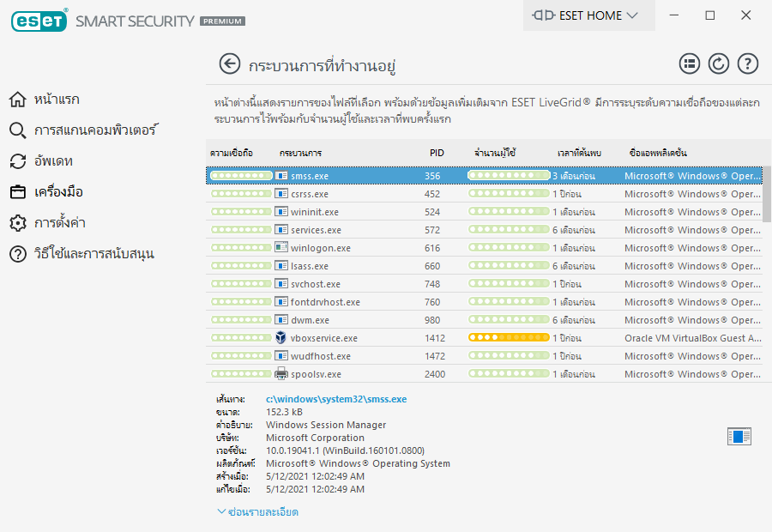Click the tools briefcase icon

click(18, 192)
